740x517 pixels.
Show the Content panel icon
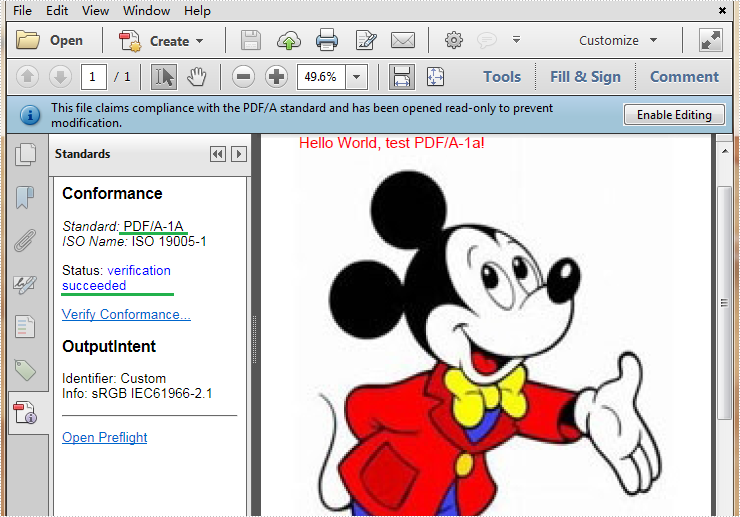coord(25,327)
